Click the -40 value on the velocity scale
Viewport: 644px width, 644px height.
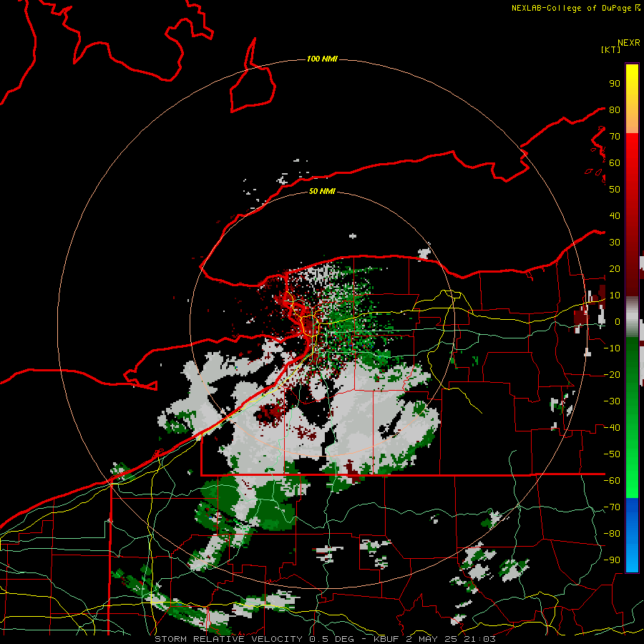[612, 428]
